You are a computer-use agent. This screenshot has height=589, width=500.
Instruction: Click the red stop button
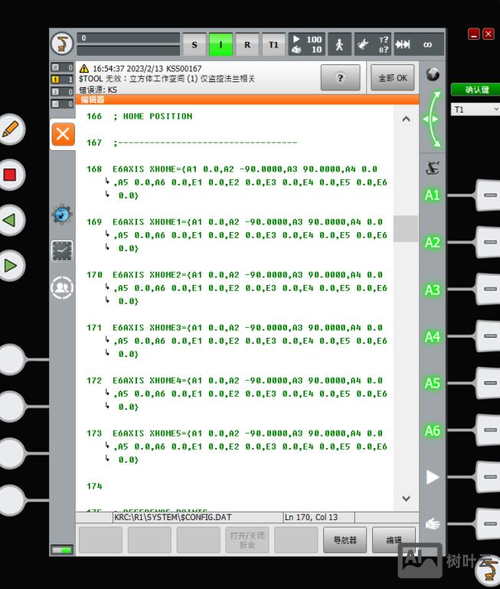[10, 175]
